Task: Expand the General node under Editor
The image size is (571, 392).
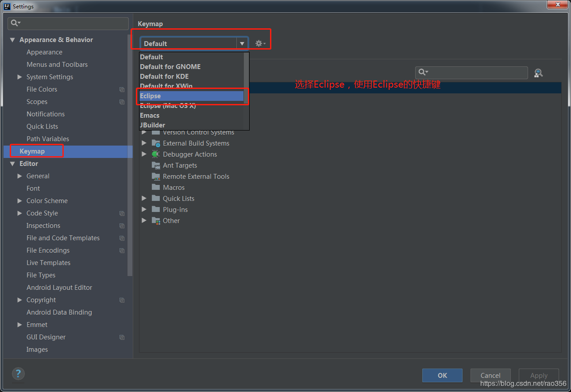Action: [x=19, y=176]
